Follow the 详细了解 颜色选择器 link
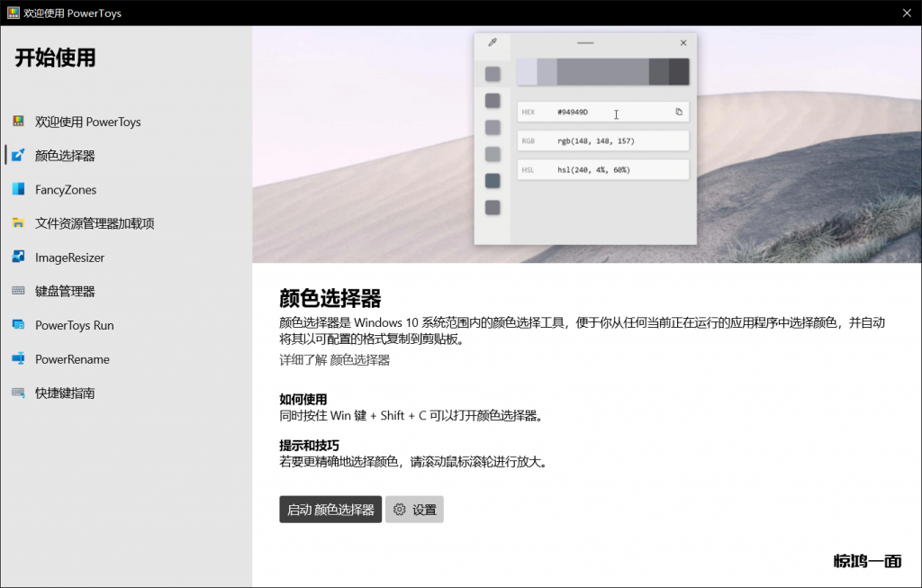Viewport: 922px width, 588px height. click(334, 360)
